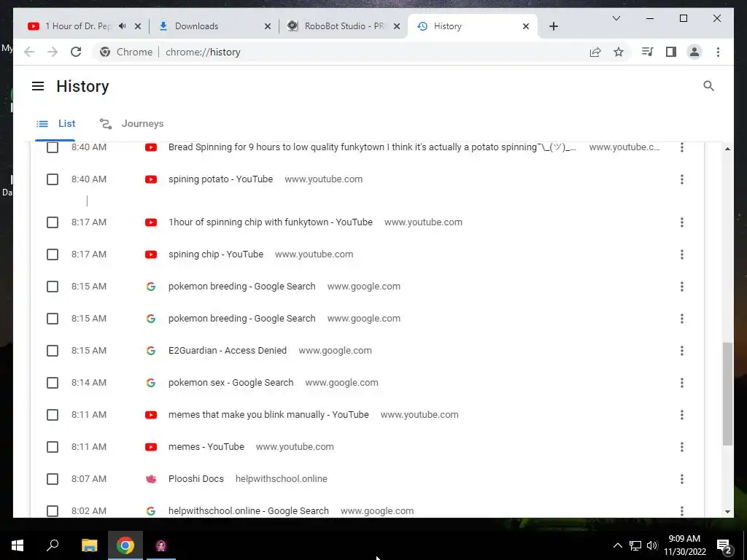This screenshot has width=747, height=560.
Task: Check the memes - YouTube entry
Action: [53, 447]
